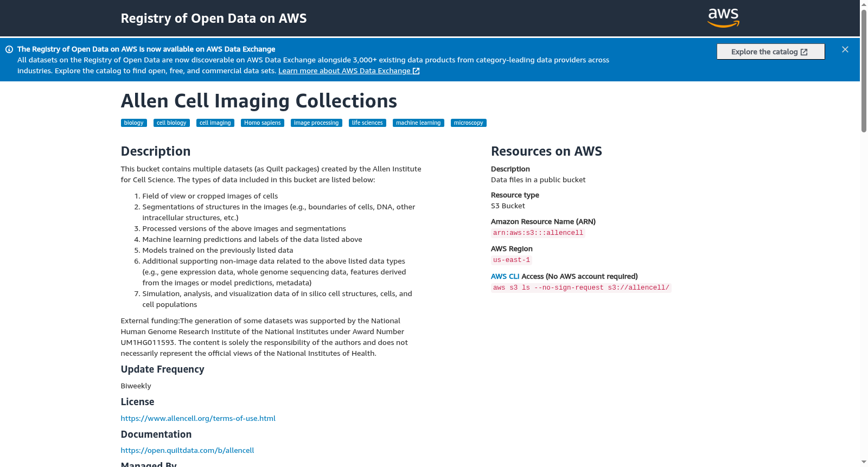Click the page's vertical scrollbar thumb
Image resolution: width=868 pixels, height=467 pixels.
click(x=864, y=71)
